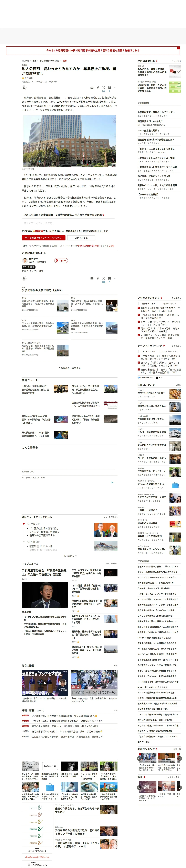Previous arrow in 写真 carousel
186x868 pixels.
[139, 788]
